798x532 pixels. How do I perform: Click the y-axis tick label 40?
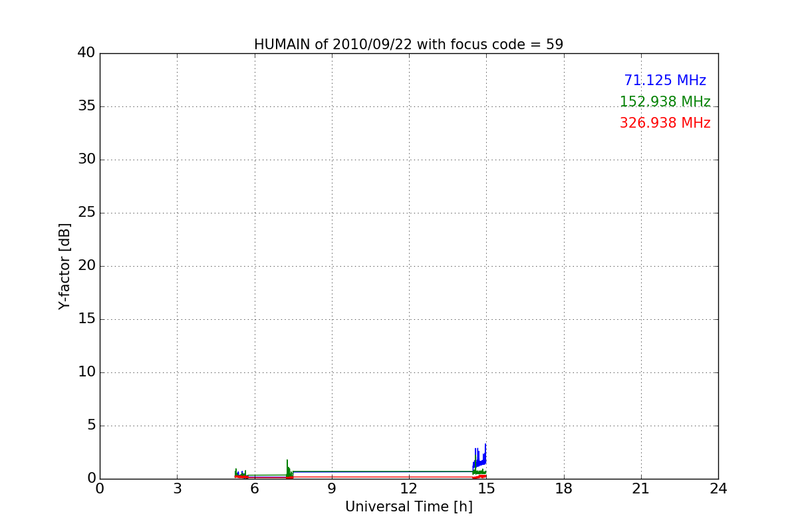pyautogui.click(x=86, y=53)
